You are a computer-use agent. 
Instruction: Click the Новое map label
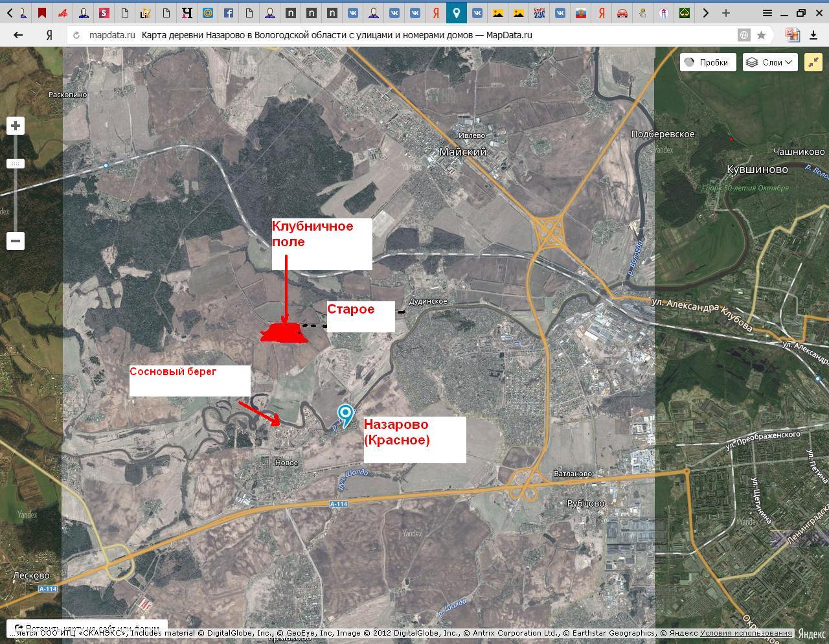(286, 463)
